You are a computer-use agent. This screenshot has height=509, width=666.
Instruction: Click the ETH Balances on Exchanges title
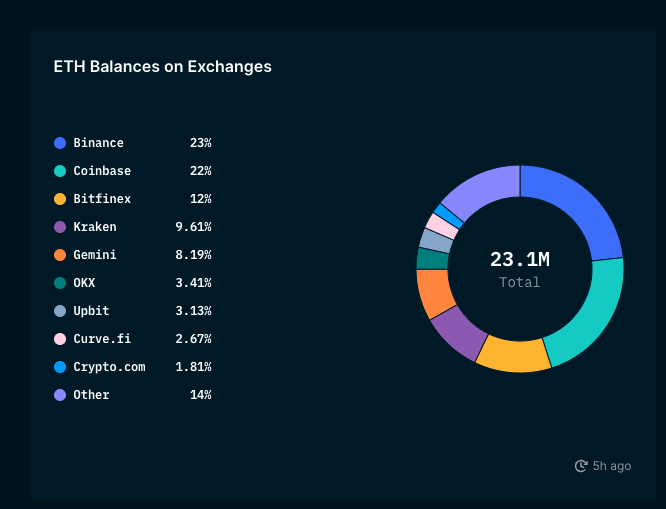tap(162, 67)
